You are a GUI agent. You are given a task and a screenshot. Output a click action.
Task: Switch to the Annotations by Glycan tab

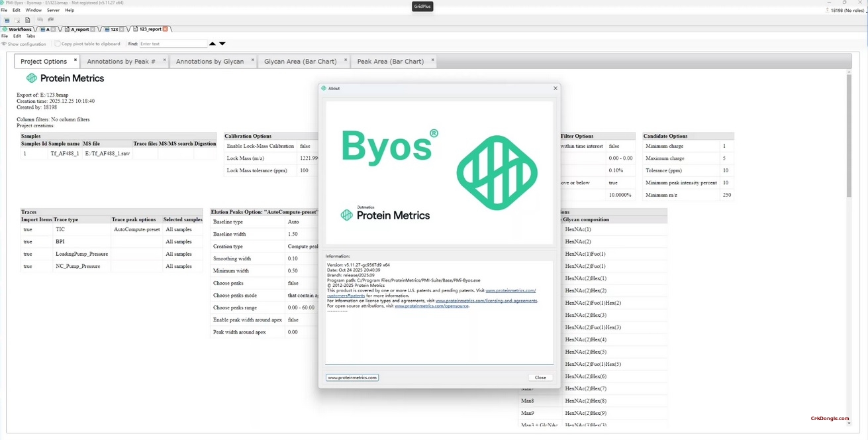pyautogui.click(x=209, y=62)
